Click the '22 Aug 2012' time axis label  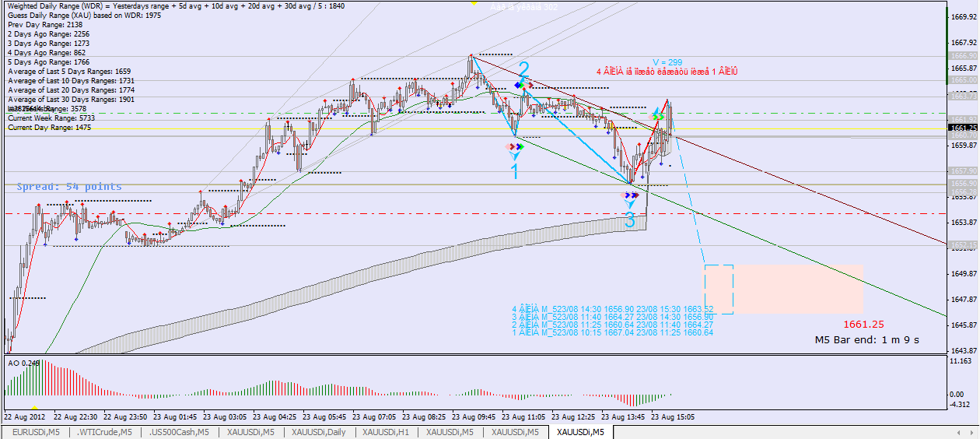pyautogui.click(x=26, y=416)
